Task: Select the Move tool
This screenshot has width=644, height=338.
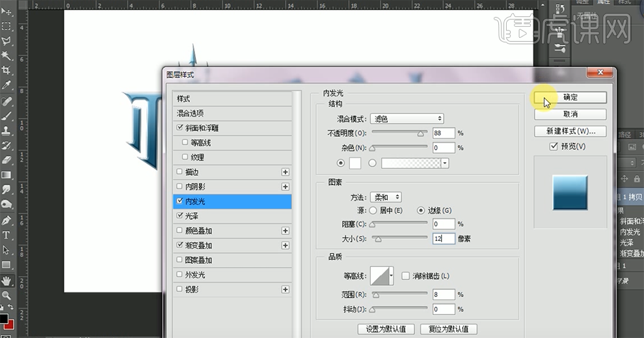Action: 6,11
